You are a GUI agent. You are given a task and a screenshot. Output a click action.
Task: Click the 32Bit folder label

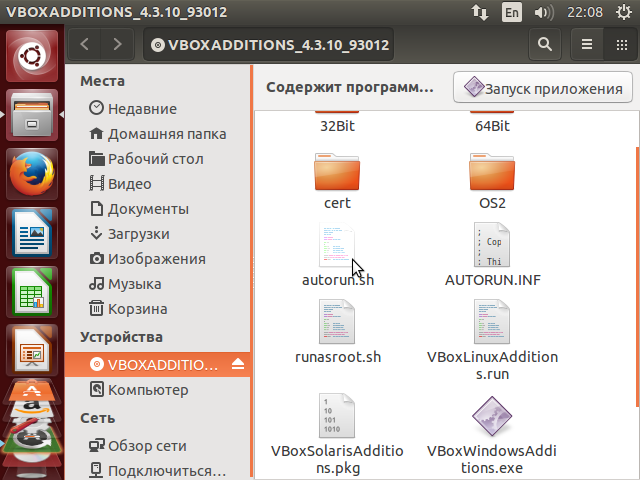[337, 126]
